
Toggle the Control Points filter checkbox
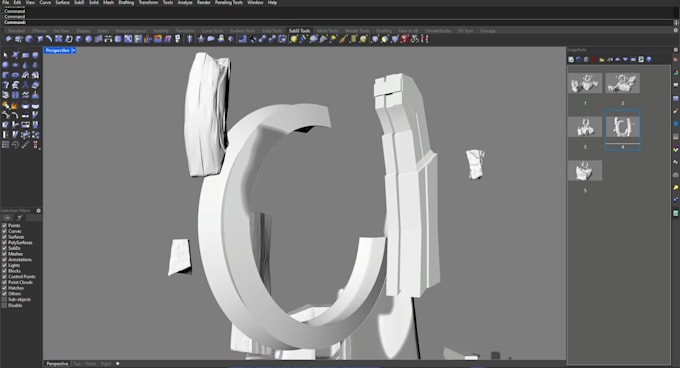[x=4, y=277]
